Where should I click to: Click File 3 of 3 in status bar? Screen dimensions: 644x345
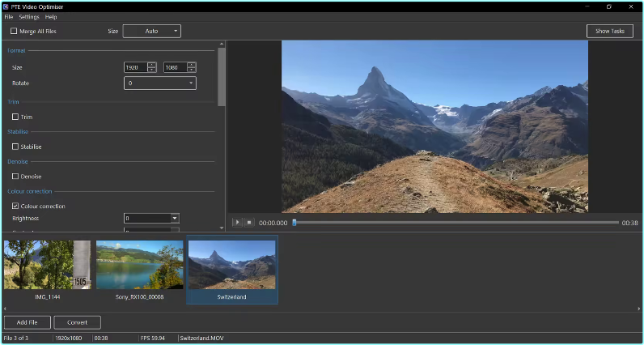pyautogui.click(x=16, y=338)
